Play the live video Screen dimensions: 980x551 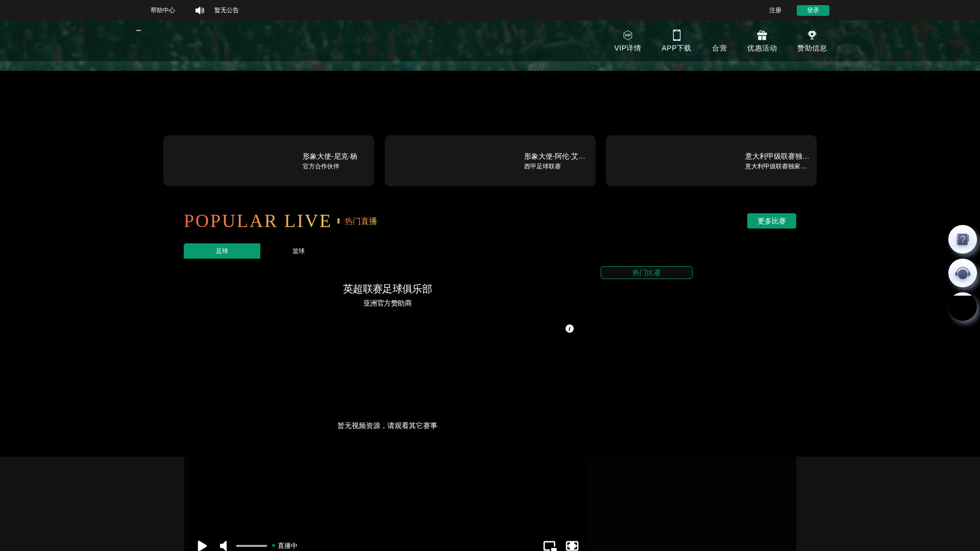(x=202, y=545)
